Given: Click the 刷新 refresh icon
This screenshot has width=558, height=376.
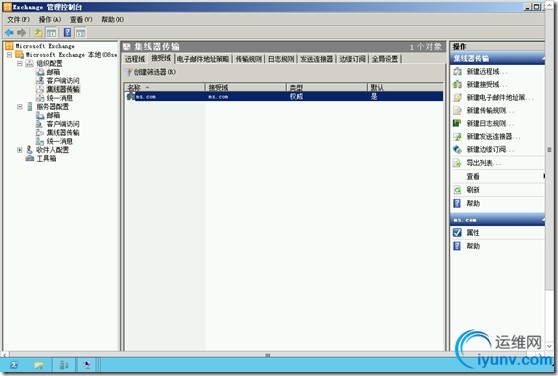Looking at the screenshot, I should (x=457, y=190).
